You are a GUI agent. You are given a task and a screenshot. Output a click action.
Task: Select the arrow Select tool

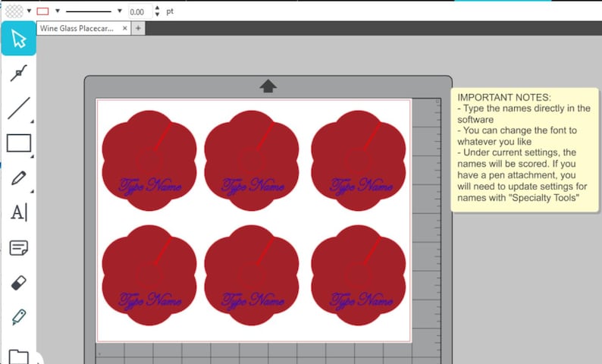pos(18,39)
